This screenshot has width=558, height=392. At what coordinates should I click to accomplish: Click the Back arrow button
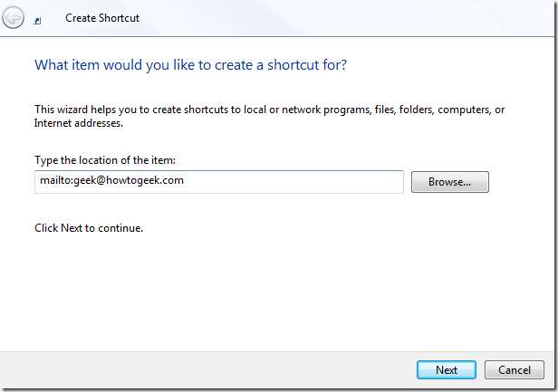pos(14,17)
